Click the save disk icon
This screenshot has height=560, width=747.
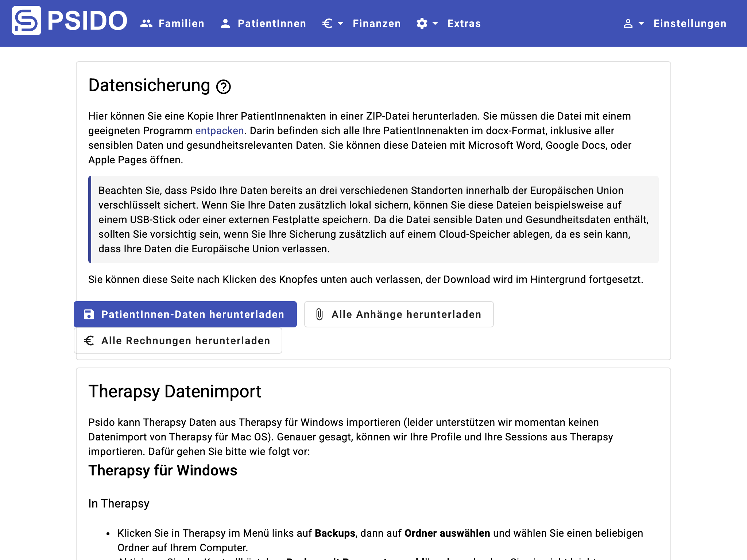coord(89,314)
